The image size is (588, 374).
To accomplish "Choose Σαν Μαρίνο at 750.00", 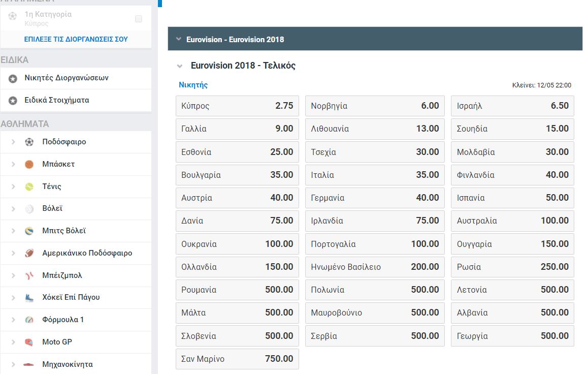I will (x=237, y=359).
